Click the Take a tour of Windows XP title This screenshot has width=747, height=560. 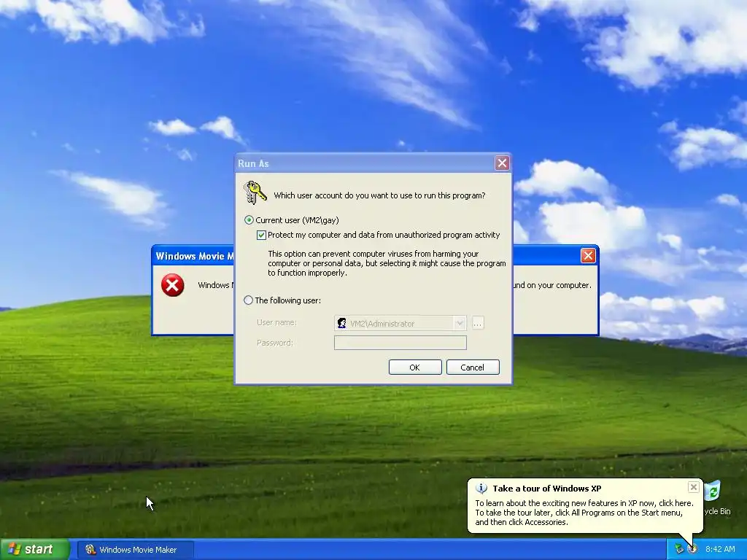pyautogui.click(x=547, y=489)
